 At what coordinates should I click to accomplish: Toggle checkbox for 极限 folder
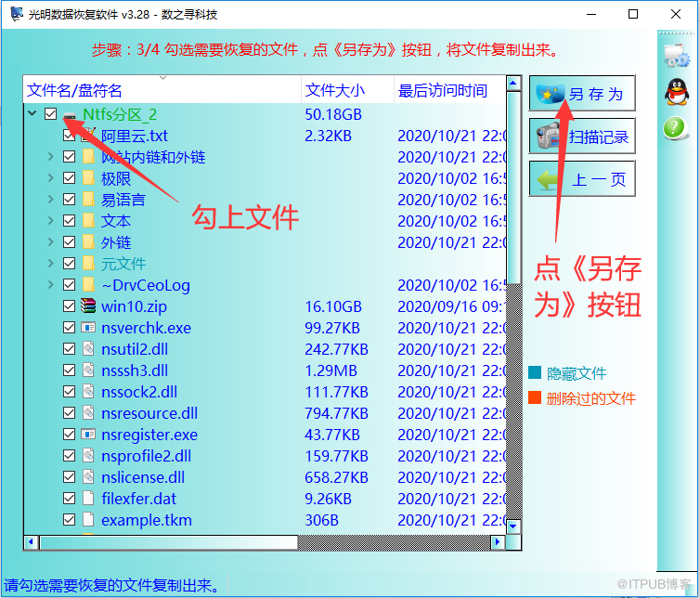tap(69, 177)
